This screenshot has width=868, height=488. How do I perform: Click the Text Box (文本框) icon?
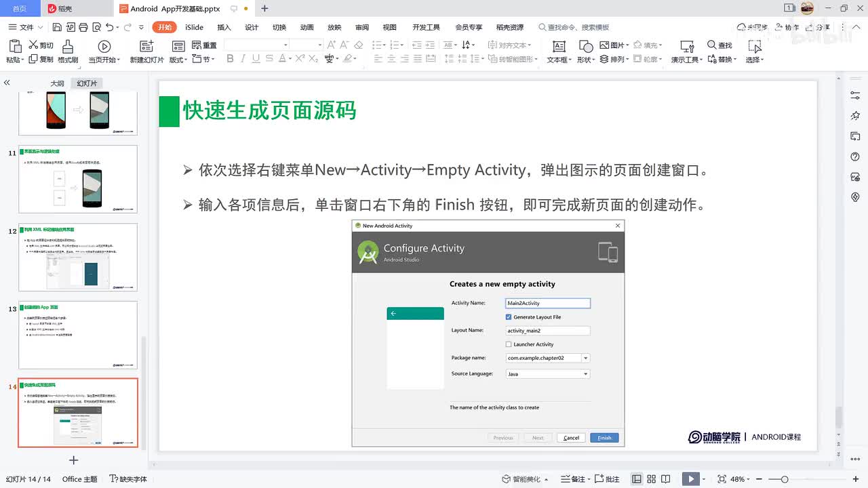click(x=559, y=46)
